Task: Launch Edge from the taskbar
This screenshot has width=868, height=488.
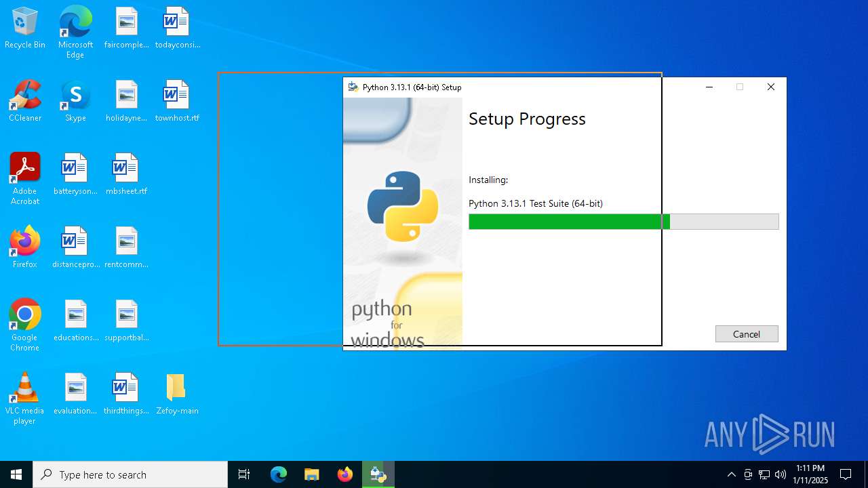Action: 279,474
